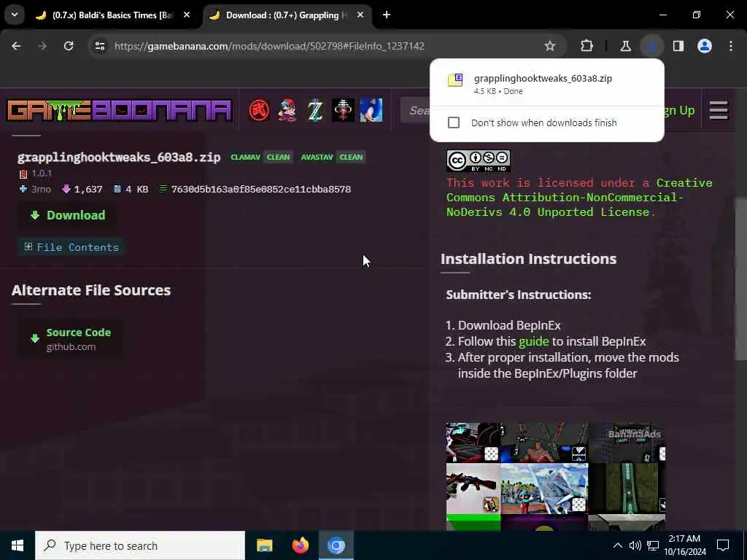
Task: Open the BepInEx guide link
Action: [x=533, y=341]
